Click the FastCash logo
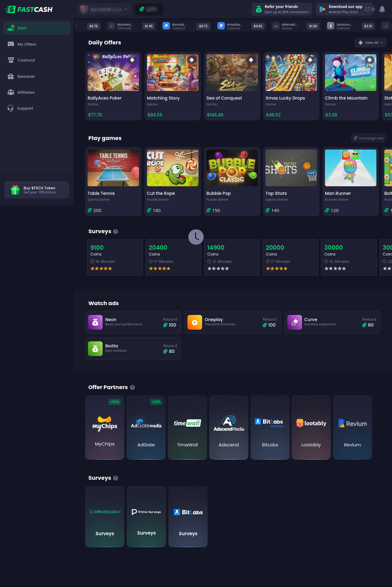The width and height of the screenshot is (392, 587). (29, 9)
